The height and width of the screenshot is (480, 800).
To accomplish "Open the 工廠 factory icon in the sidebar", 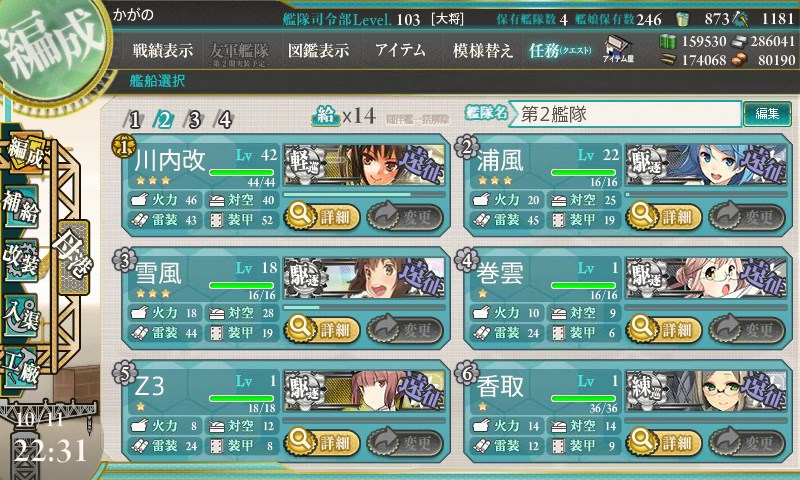I will coord(20,367).
